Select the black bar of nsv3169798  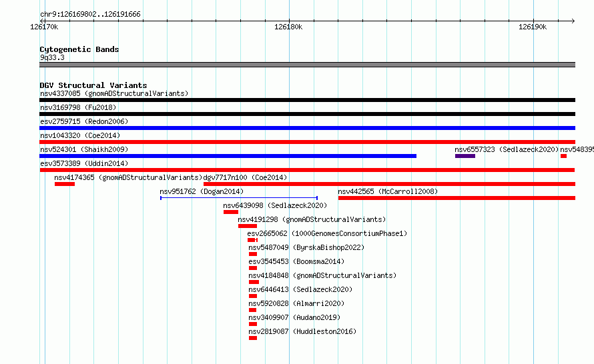307,114
